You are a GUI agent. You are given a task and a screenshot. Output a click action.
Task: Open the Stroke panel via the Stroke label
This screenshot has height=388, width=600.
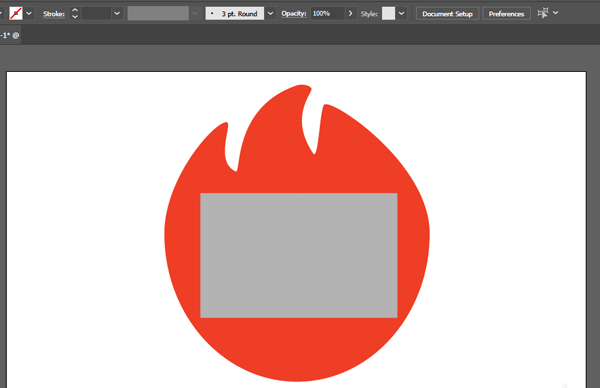point(54,14)
